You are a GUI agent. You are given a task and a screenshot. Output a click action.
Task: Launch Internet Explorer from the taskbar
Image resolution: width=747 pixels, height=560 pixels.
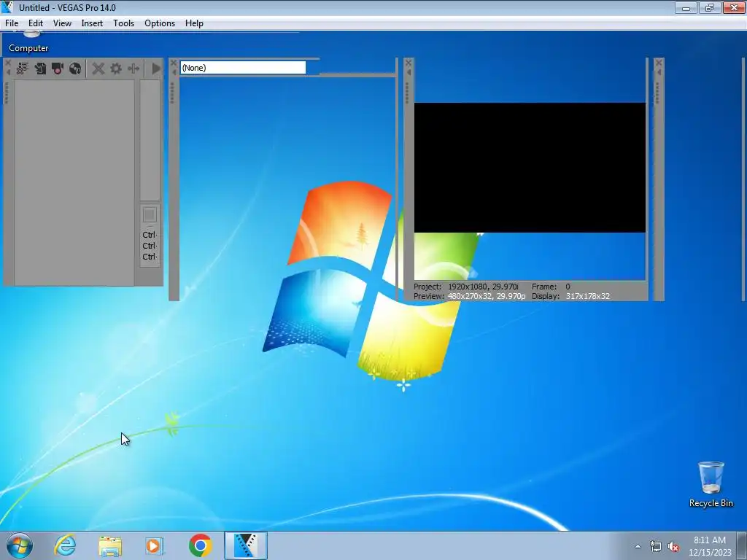click(65, 545)
